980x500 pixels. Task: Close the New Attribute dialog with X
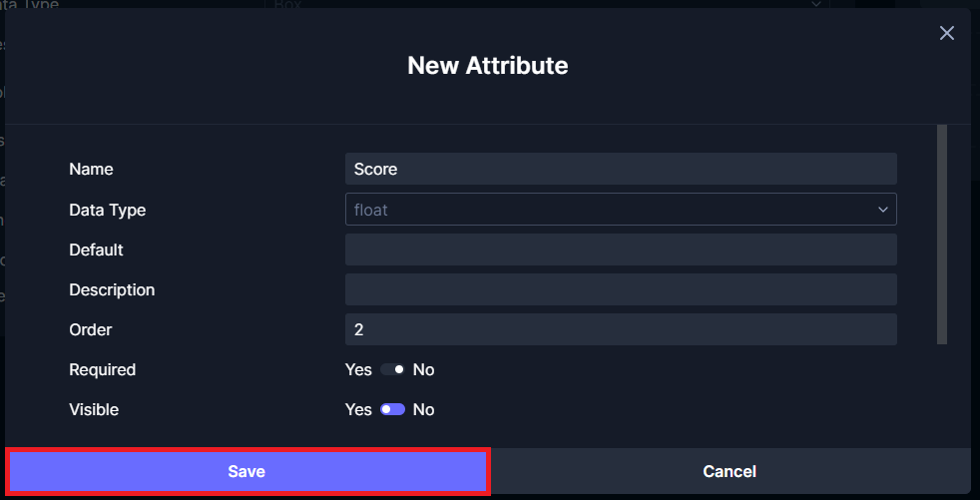(946, 33)
